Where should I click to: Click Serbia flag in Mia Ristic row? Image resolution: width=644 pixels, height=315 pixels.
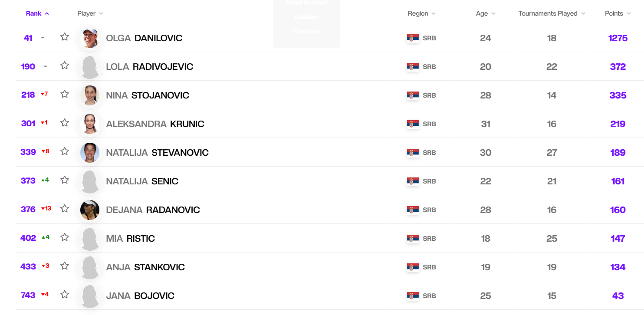point(413,239)
